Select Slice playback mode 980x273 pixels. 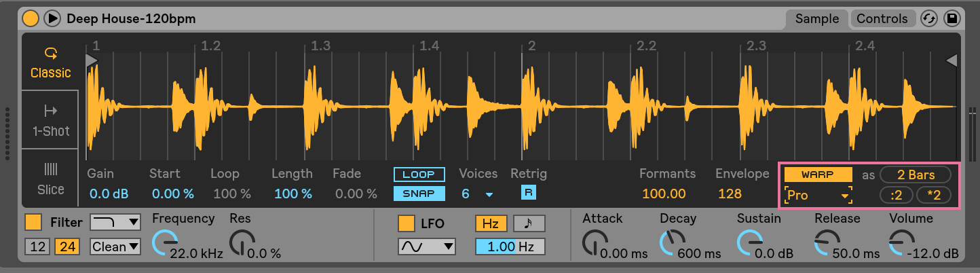(50, 178)
